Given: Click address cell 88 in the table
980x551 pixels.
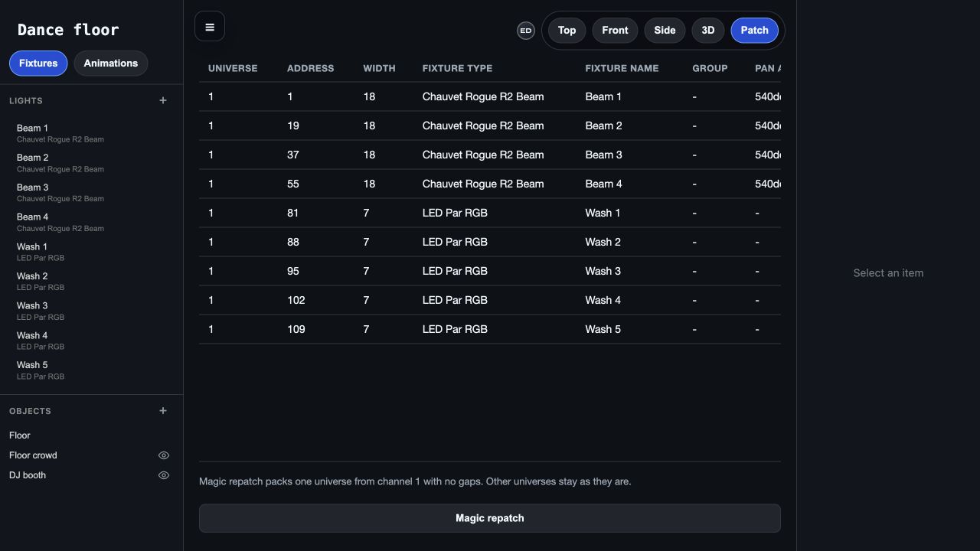Looking at the screenshot, I should tap(293, 242).
